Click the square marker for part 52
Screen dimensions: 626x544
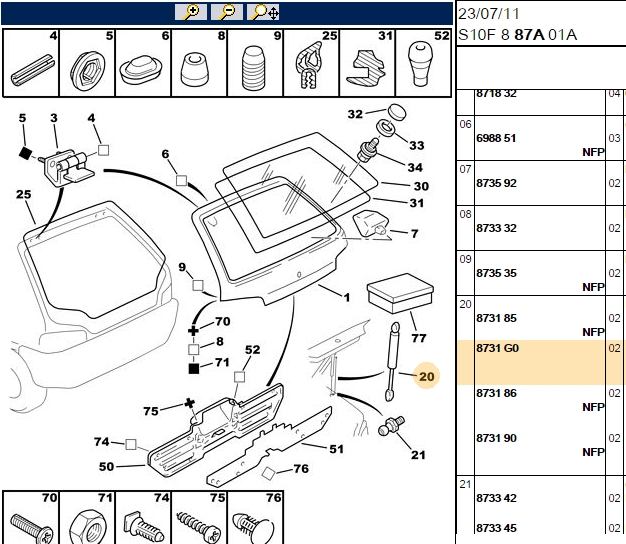pos(239,377)
